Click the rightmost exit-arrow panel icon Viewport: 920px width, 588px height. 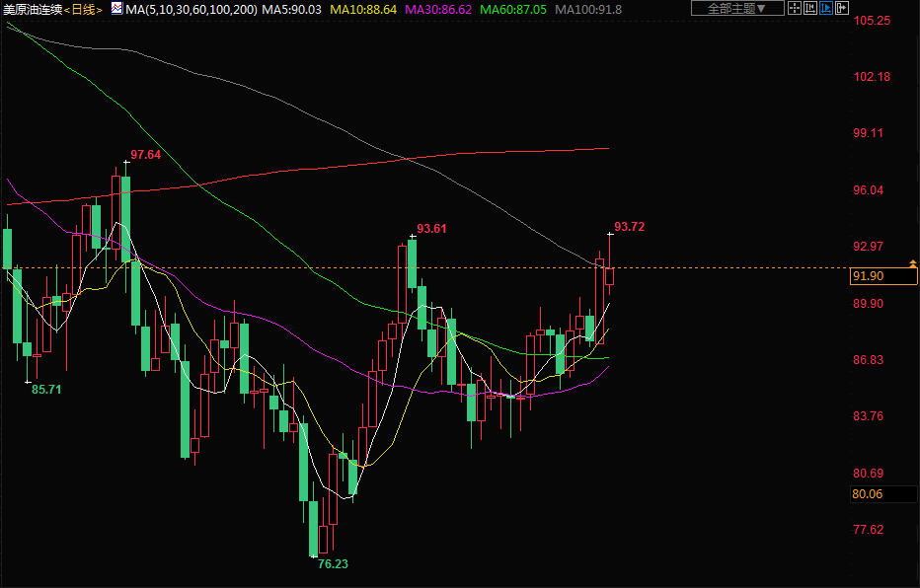point(842,8)
